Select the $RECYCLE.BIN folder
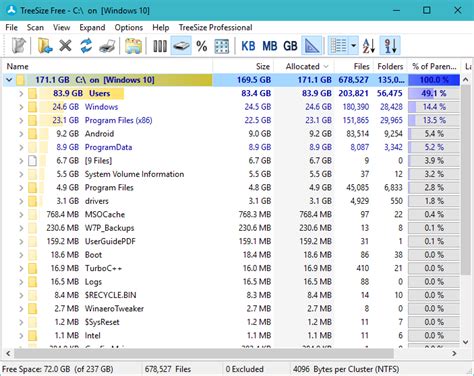The image size is (474, 376). pyautogui.click(x=110, y=295)
